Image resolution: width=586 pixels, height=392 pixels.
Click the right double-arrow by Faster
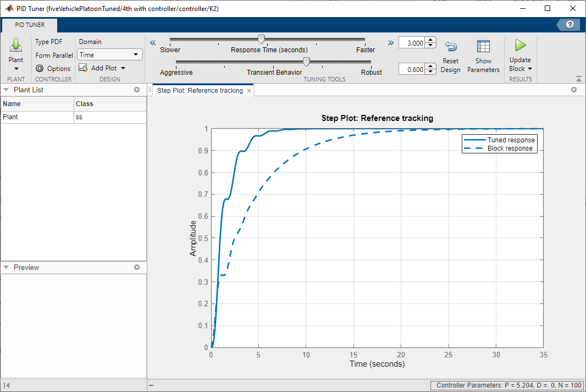click(x=390, y=42)
